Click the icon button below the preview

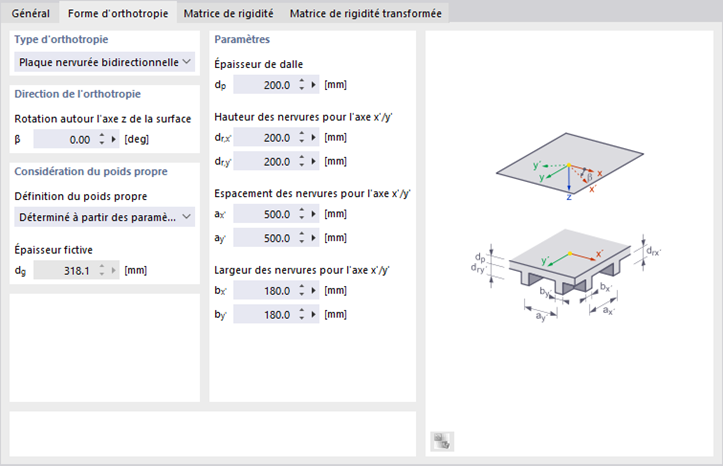tap(442, 440)
